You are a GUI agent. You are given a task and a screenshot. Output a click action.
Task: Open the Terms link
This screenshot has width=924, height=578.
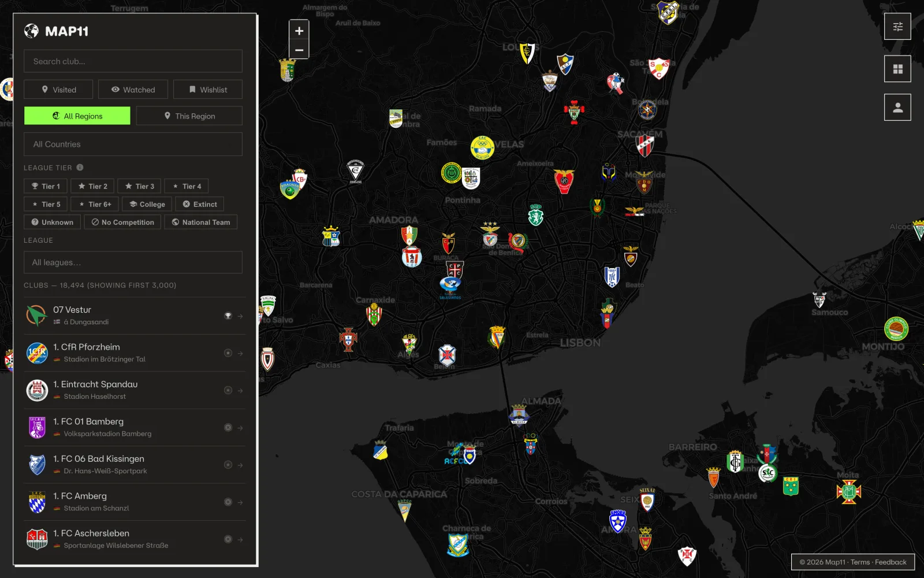coord(860,562)
